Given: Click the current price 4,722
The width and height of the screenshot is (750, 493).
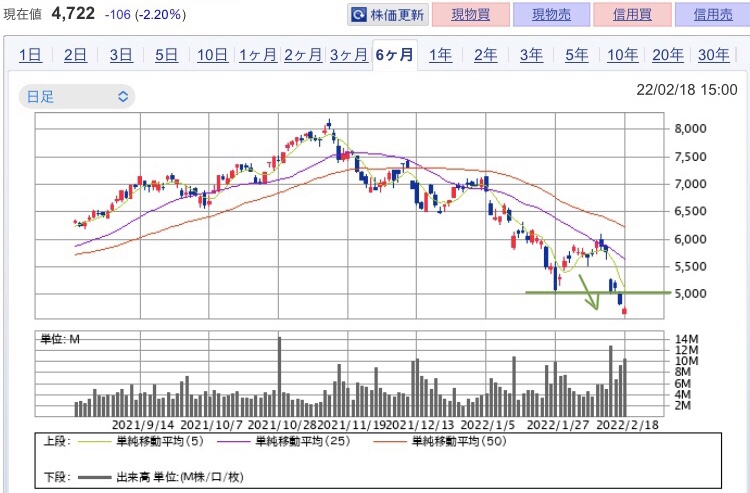Looking at the screenshot, I should [x=73, y=13].
